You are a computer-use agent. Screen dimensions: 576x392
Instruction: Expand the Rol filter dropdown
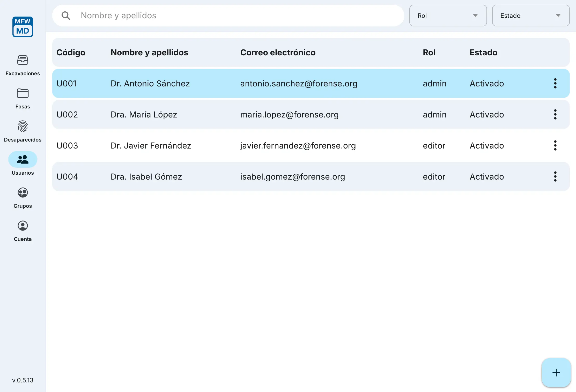[x=448, y=16]
